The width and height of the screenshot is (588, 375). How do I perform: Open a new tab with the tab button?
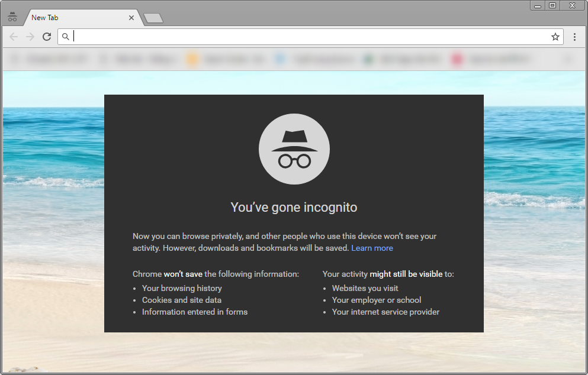[153, 18]
